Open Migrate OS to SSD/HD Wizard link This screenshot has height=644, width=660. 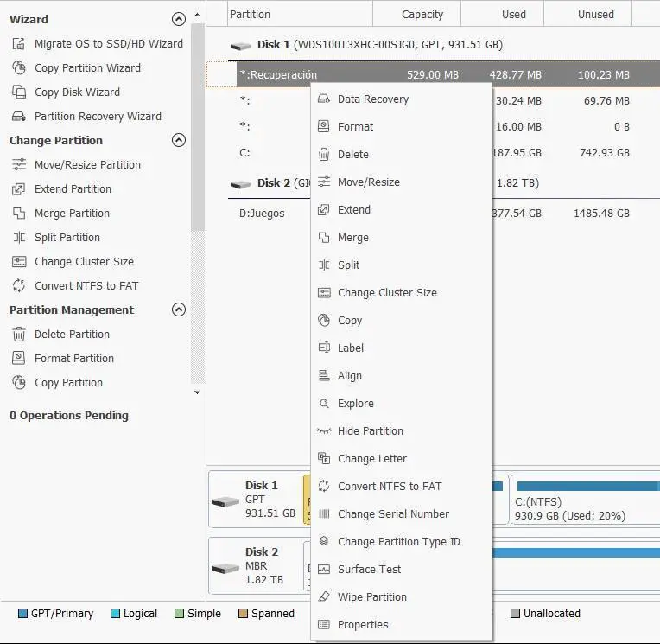(109, 44)
